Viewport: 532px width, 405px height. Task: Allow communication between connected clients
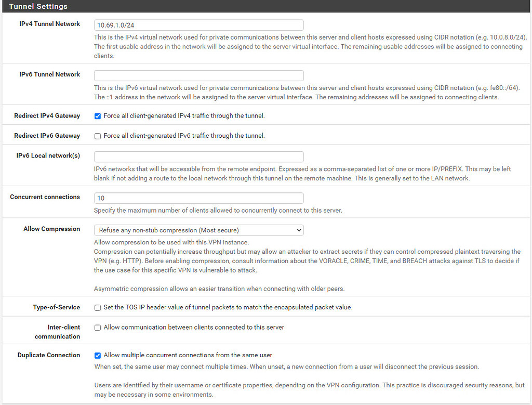pos(97,328)
